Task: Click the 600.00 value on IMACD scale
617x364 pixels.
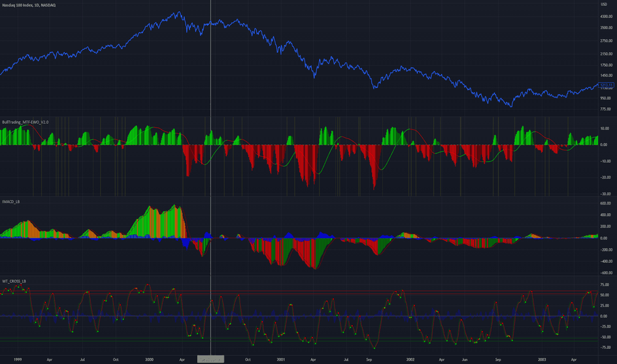Action: (x=606, y=203)
